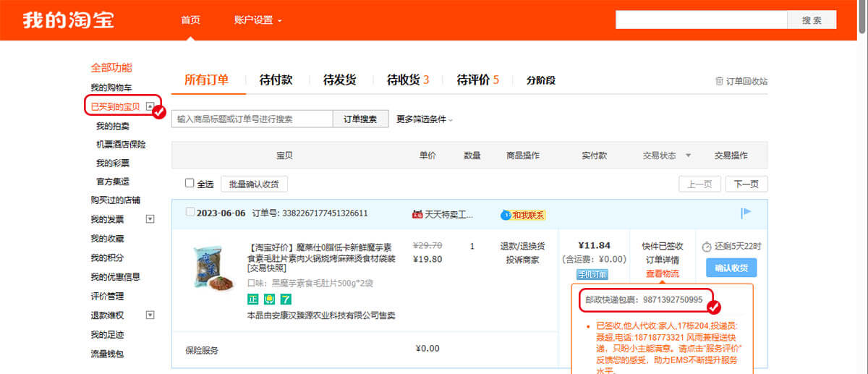Open 流量钱包 in the sidebar
This screenshot has height=374, width=868.
[x=107, y=354]
